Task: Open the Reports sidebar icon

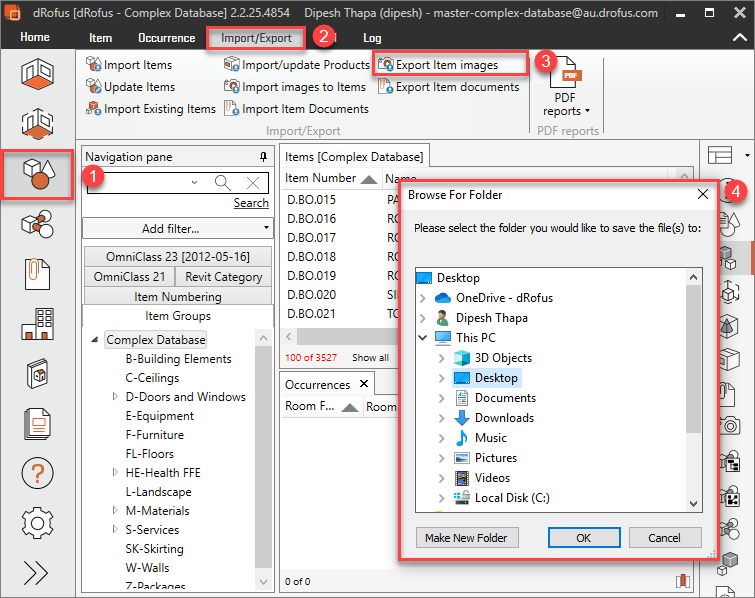Action: click(x=37, y=424)
